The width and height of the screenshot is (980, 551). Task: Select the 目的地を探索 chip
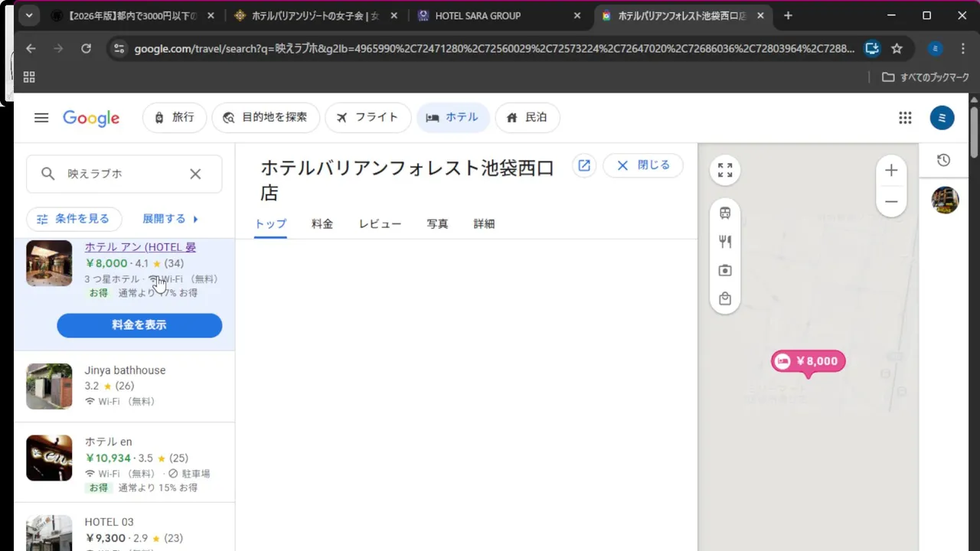266,118
